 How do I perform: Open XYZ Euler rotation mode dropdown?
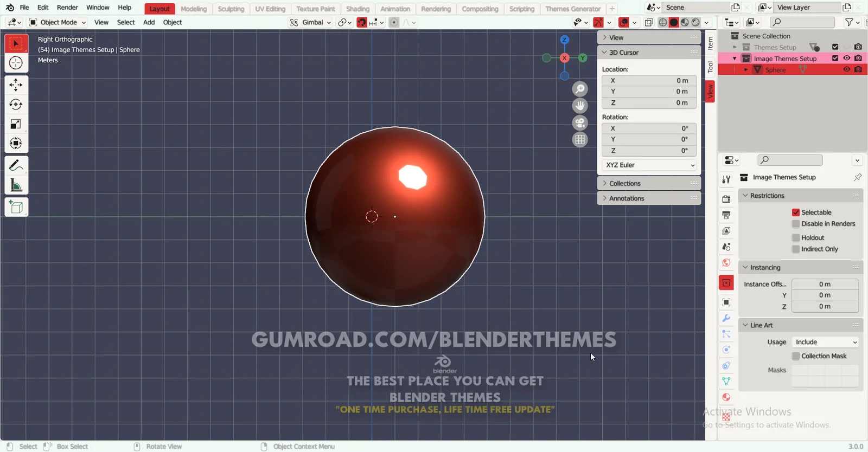pyautogui.click(x=649, y=165)
